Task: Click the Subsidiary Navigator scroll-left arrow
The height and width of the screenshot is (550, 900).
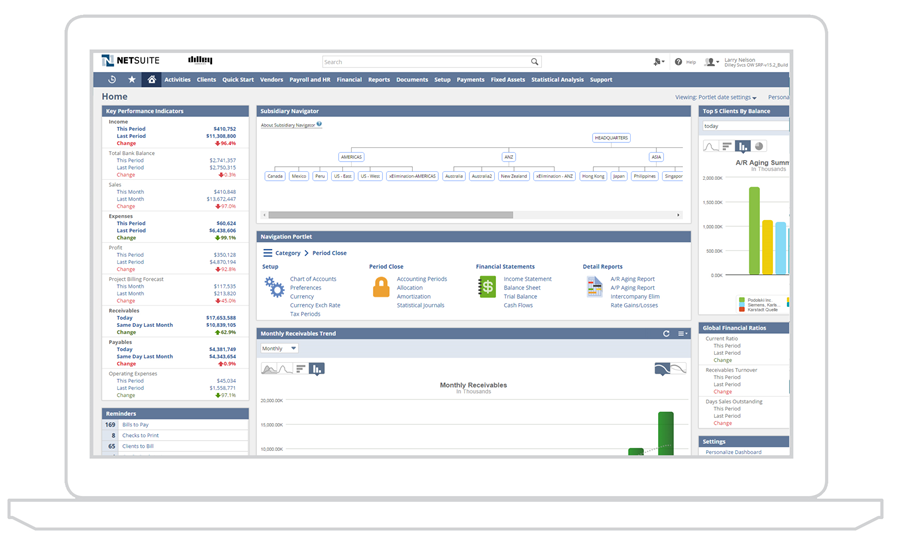Action: click(x=265, y=215)
